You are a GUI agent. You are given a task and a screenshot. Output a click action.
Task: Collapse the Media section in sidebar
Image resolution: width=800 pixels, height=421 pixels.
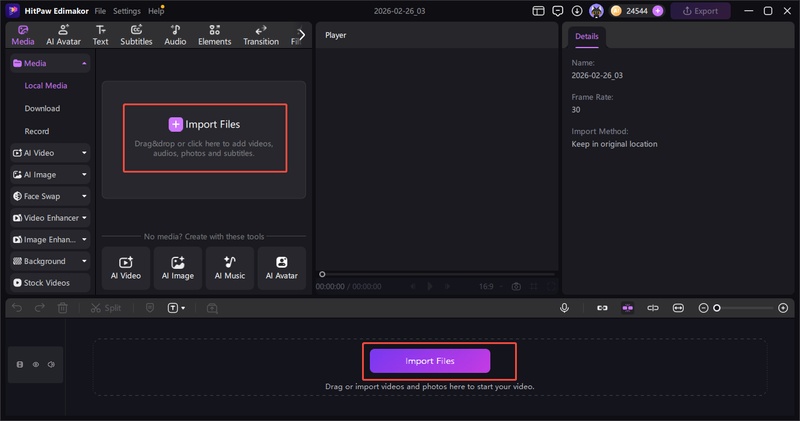click(84, 63)
